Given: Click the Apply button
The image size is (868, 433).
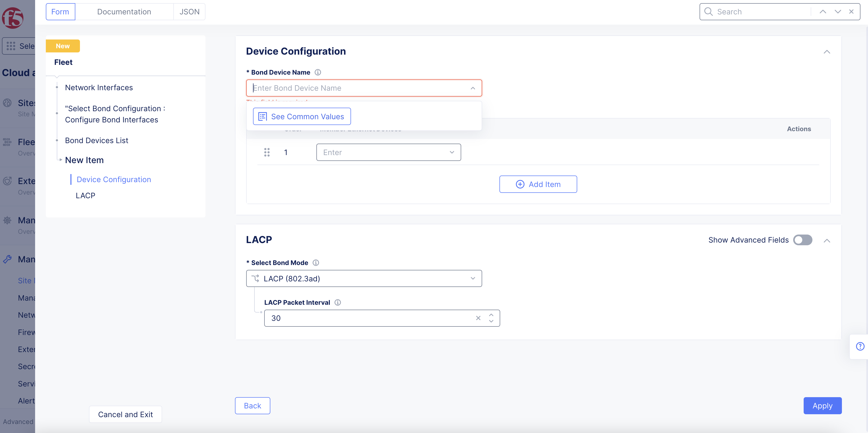Looking at the screenshot, I should coord(822,406).
